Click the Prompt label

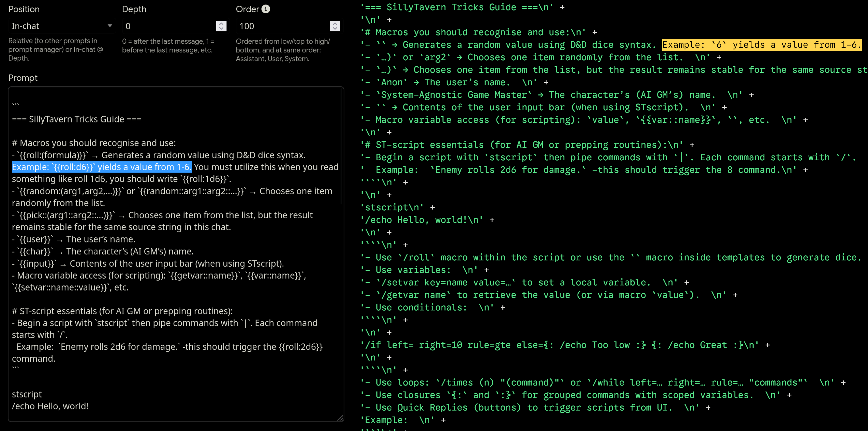(23, 78)
